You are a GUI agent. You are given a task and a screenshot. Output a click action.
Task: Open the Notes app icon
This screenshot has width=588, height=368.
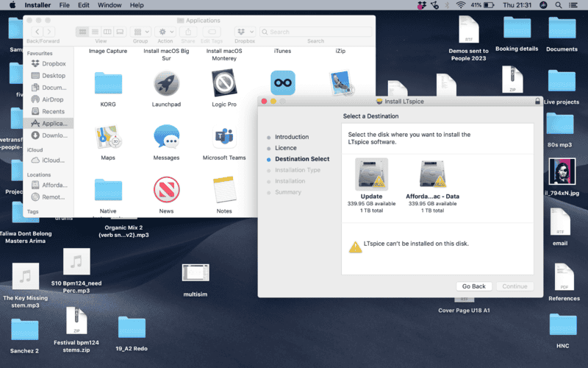224,190
